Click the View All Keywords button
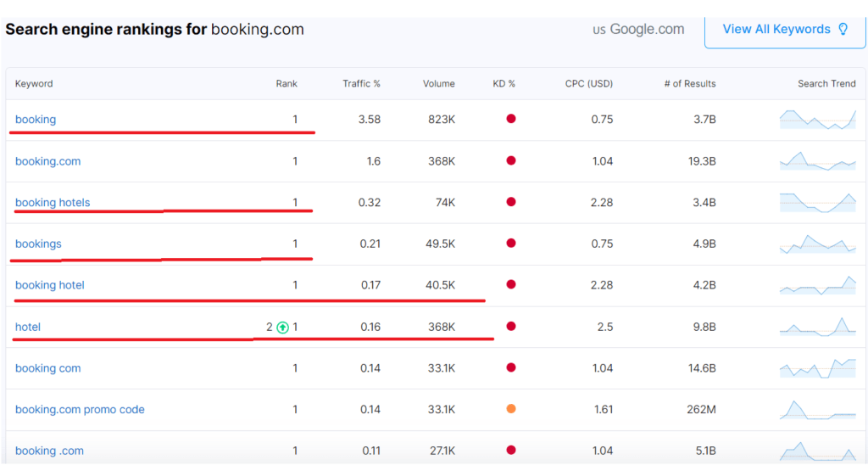The image size is (868, 465). pos(785,31)
